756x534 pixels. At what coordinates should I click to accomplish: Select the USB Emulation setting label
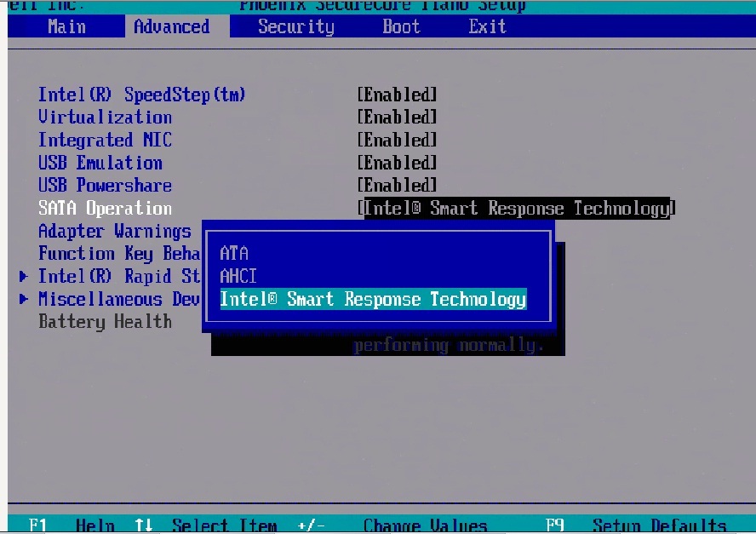[100, 163]
